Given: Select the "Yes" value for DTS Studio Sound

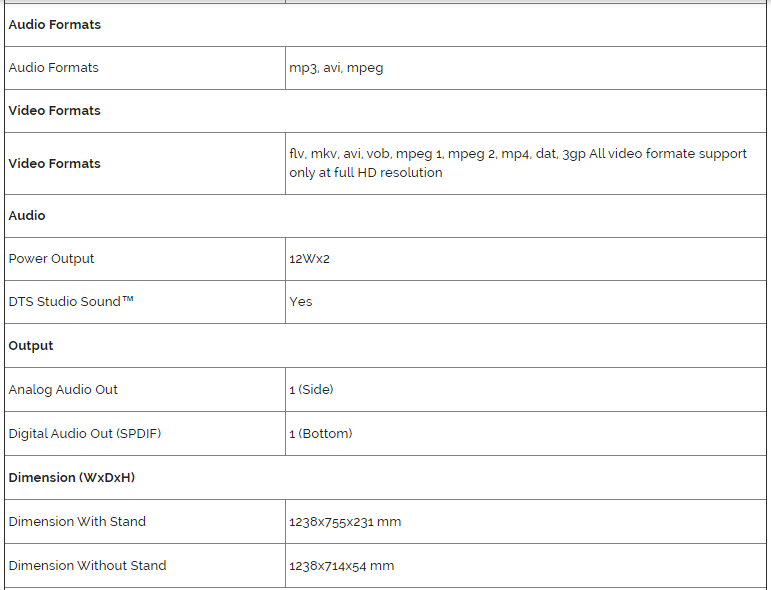Looking at the screenshot, I should coord(301,302).
